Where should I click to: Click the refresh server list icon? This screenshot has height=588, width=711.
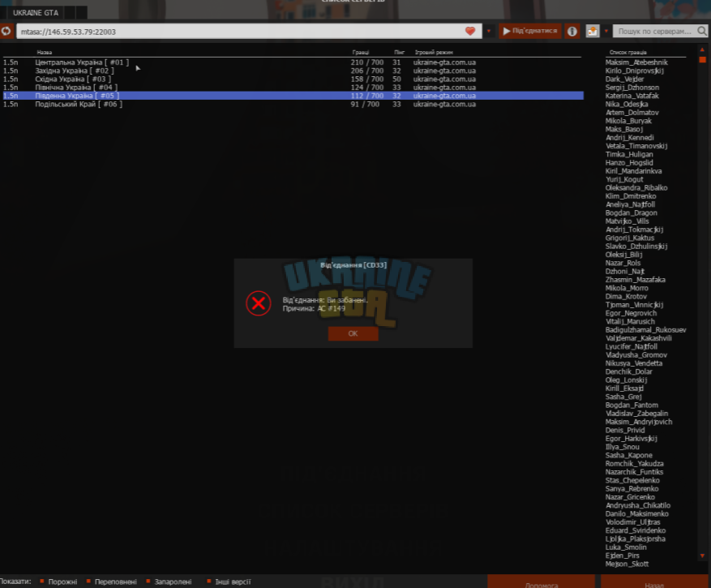6,32
